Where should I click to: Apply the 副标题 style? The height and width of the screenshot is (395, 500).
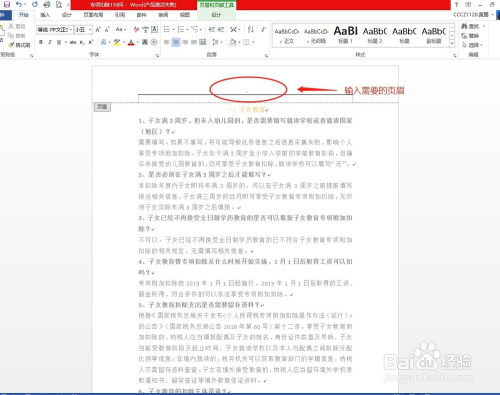point(433,35)
